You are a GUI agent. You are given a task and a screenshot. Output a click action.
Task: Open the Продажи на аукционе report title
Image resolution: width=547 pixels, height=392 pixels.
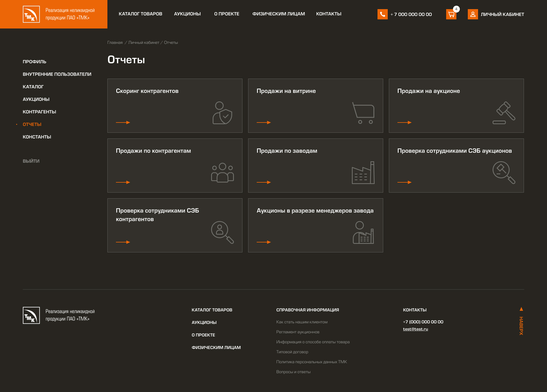pyautogui.click(x=429, y=91)
